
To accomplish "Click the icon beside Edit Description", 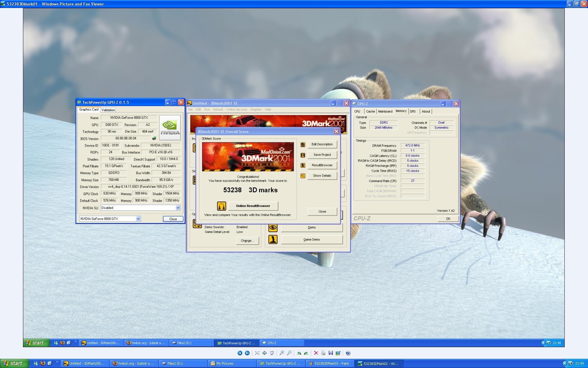I will pos(303,144).
